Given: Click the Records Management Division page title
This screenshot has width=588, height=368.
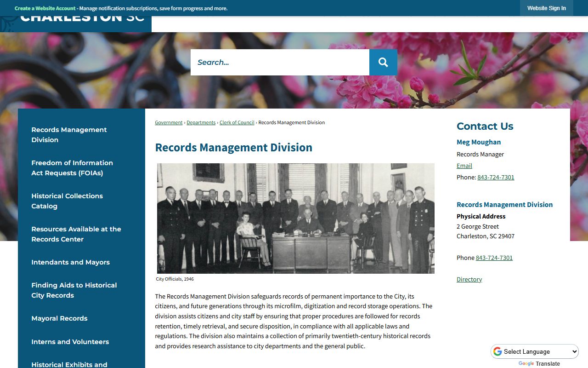Looking at the screenshot, I should pos(234,148).
